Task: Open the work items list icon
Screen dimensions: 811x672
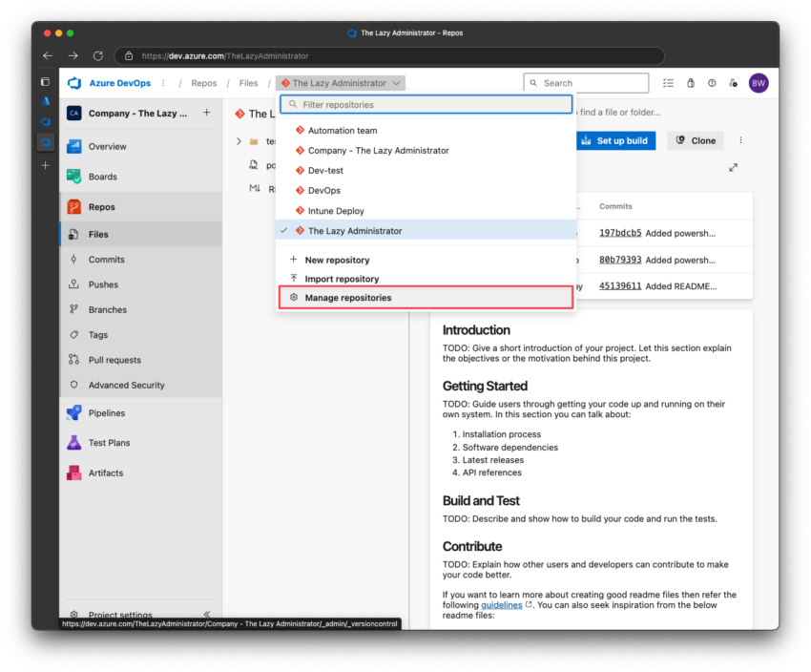Action: pos(668,83)
